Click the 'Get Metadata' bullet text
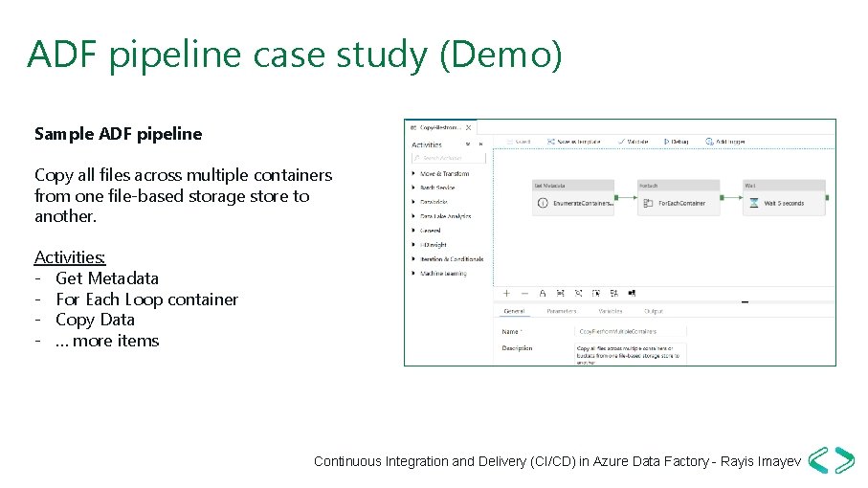Image resolution: width=868 pixels, height=488 pixels. (x=107, y=278)
